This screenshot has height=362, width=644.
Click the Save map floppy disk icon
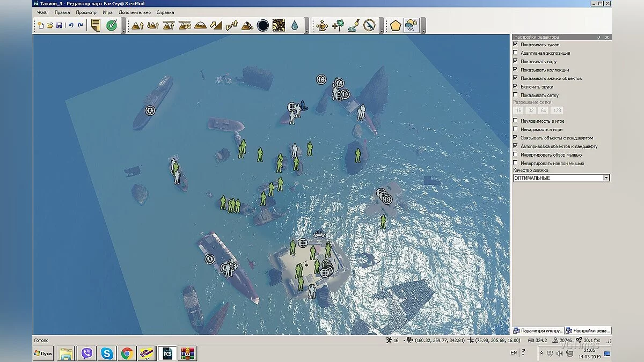59,25
